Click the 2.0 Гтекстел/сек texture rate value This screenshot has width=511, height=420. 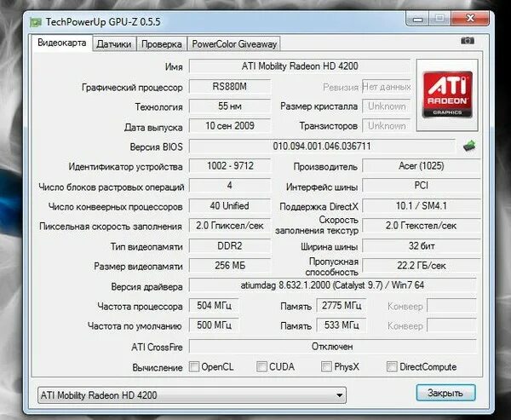[x=422, y=226]
